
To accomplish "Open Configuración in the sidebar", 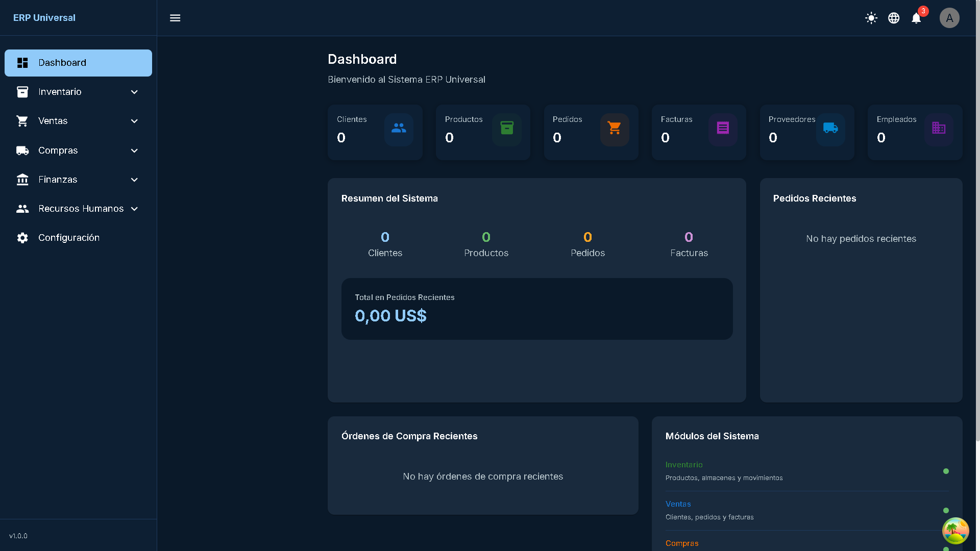I will pyautogui.click(x=69, y=238).
